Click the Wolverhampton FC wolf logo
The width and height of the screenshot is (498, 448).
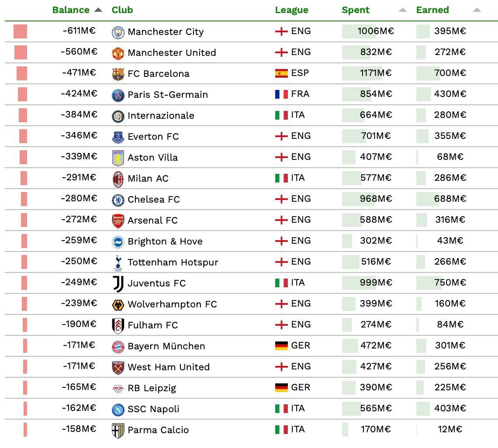(x=118, y=305)
